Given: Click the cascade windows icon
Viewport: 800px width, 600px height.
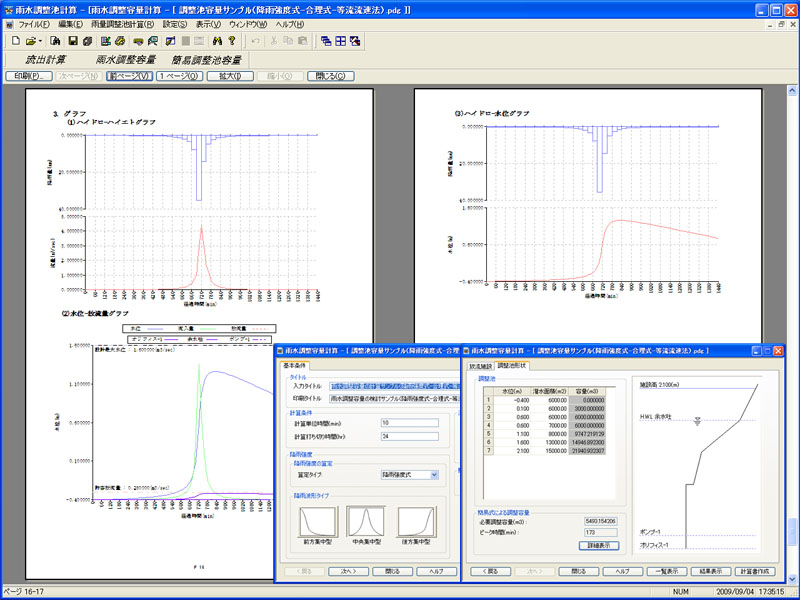Looking at the screenshot, I should (x=325, y=41).
